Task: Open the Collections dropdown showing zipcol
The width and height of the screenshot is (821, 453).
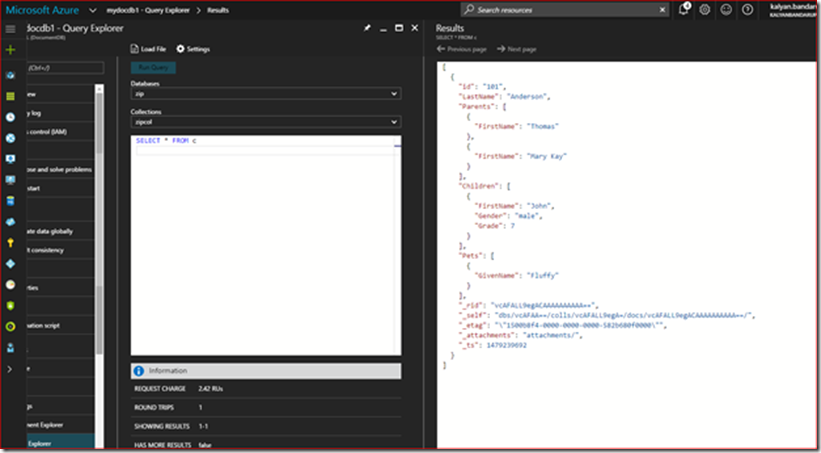Action: click(x=266, y=122)
